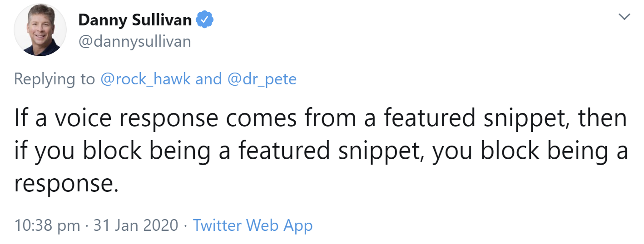Open the tweet options chevron menu
This screenshot has width=644, height=244.
point(625,17)
